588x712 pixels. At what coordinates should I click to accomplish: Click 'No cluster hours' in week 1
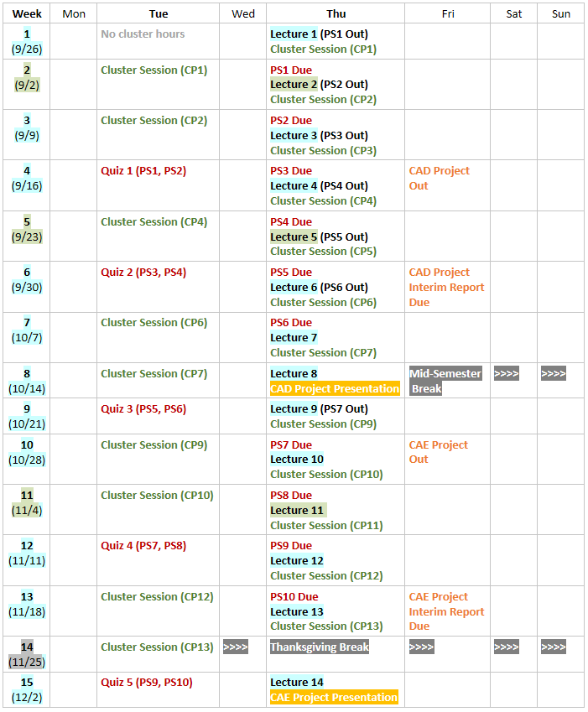143,34
